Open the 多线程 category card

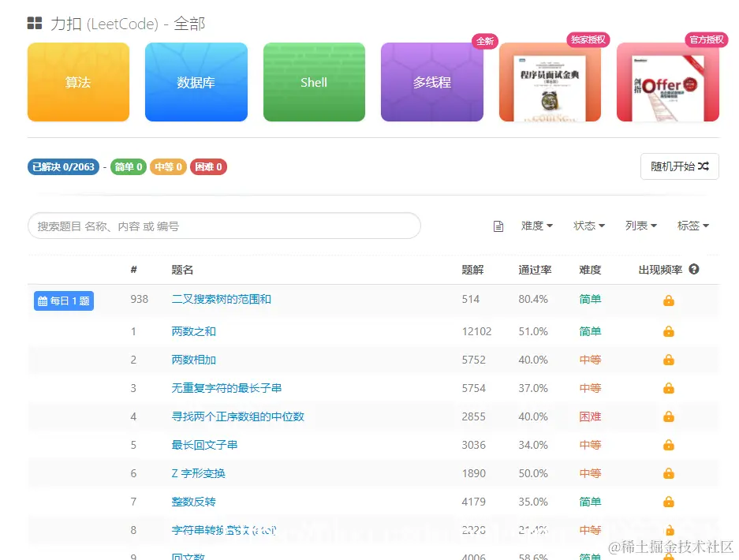pyautogui.click(x=432, y=82)
